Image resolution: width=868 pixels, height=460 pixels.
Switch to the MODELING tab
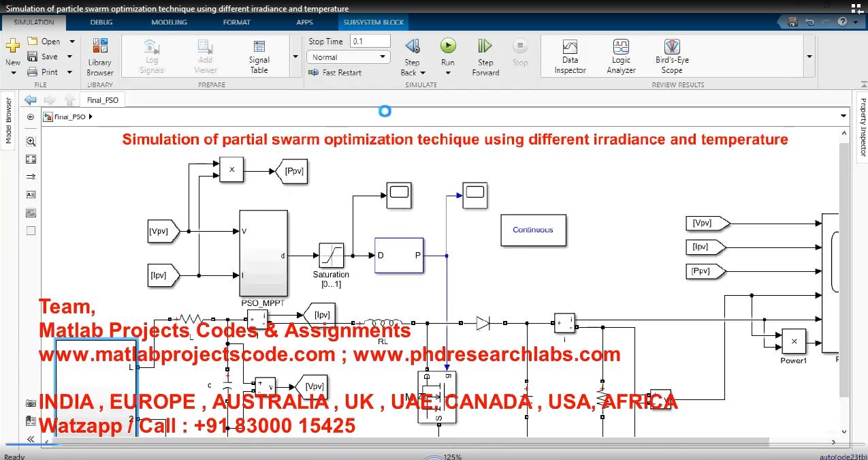pos(169,22)
